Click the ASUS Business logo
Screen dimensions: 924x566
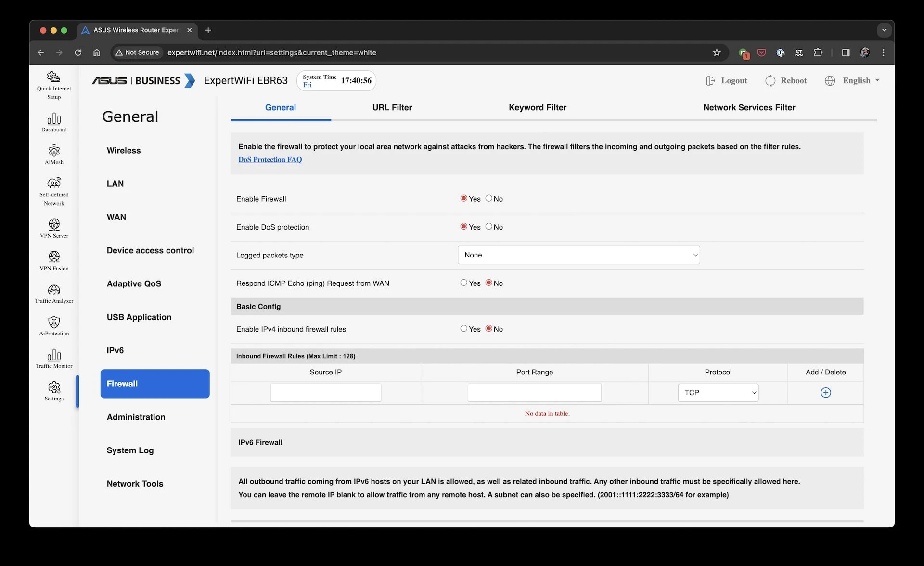coord(143,80)
